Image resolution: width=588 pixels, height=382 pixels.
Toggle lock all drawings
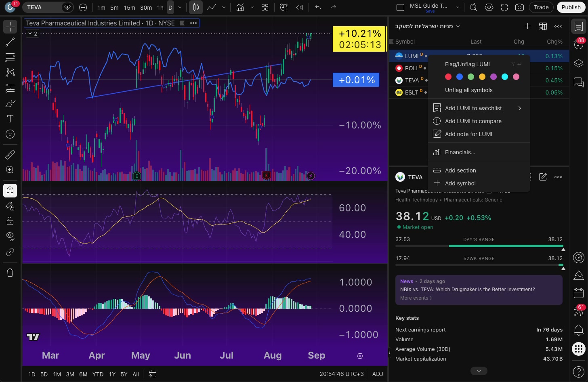tap(10, 221)
